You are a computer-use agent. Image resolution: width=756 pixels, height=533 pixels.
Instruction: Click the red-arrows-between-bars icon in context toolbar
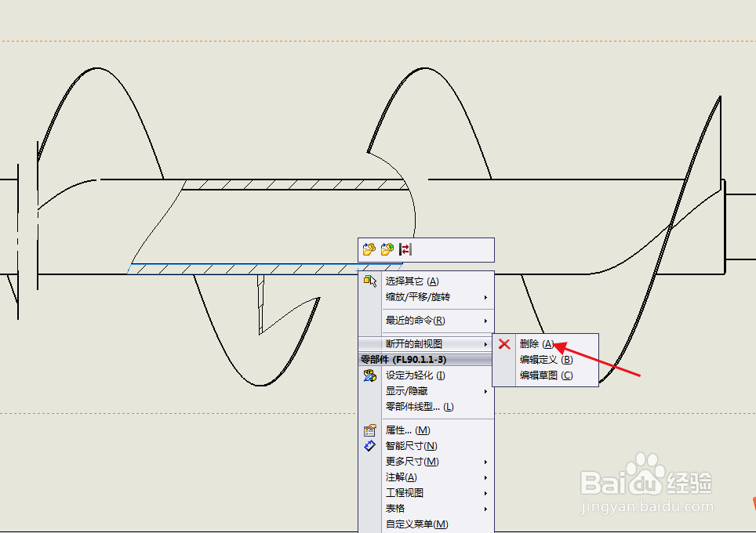(405, 249)
